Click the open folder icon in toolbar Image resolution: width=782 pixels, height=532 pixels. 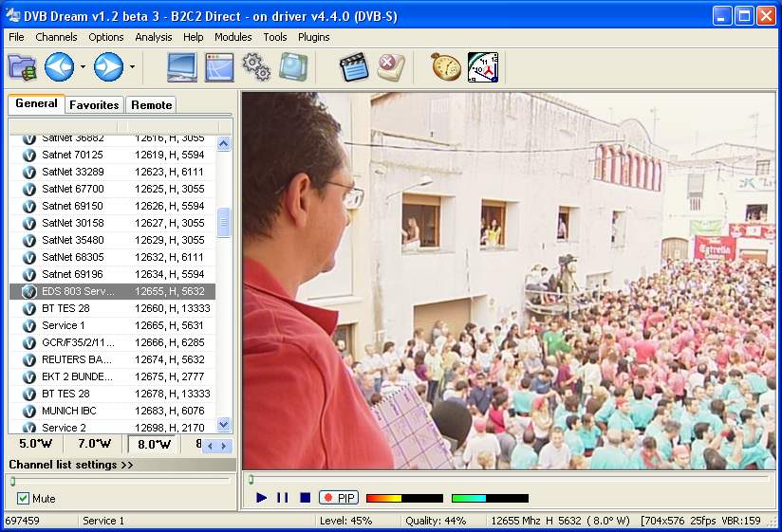(x=21, y=67)
